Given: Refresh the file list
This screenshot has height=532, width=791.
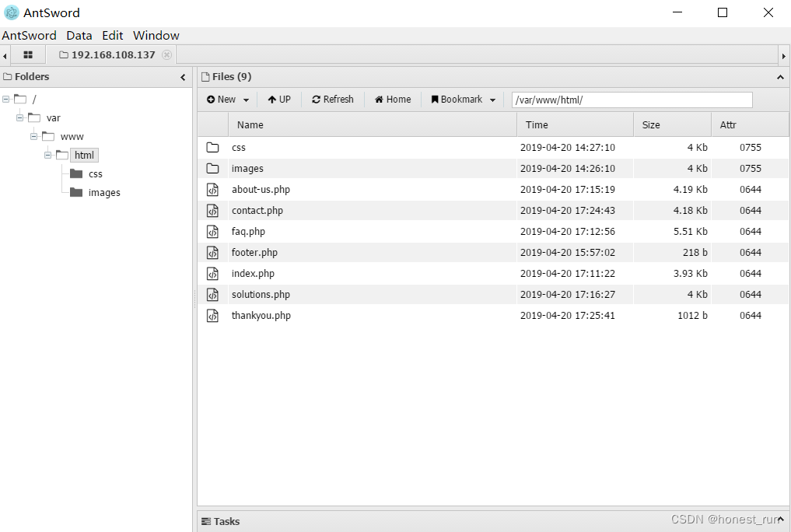Looking at the screenshot, I should 332,100.
